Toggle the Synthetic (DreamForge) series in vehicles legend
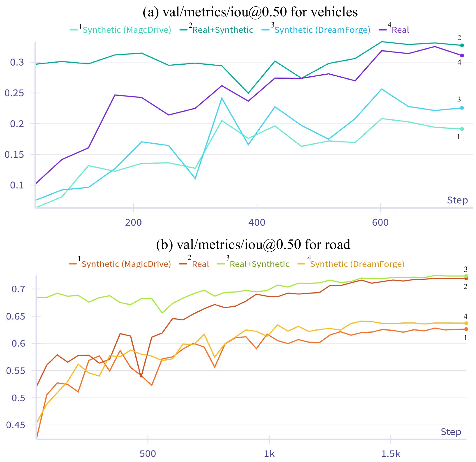This screenshot has width=476, height=462. pyautogui.click(x=322, y=30)
